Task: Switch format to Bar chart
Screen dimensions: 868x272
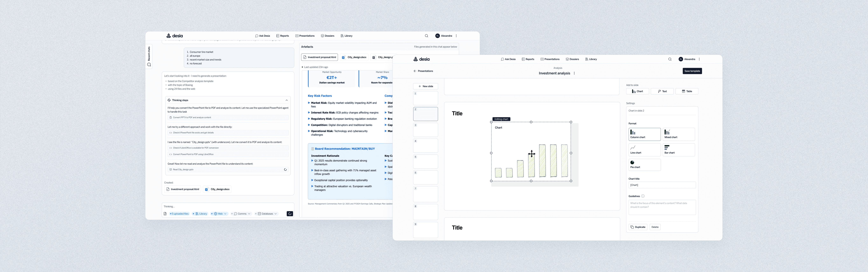Action: pos(678,150)
